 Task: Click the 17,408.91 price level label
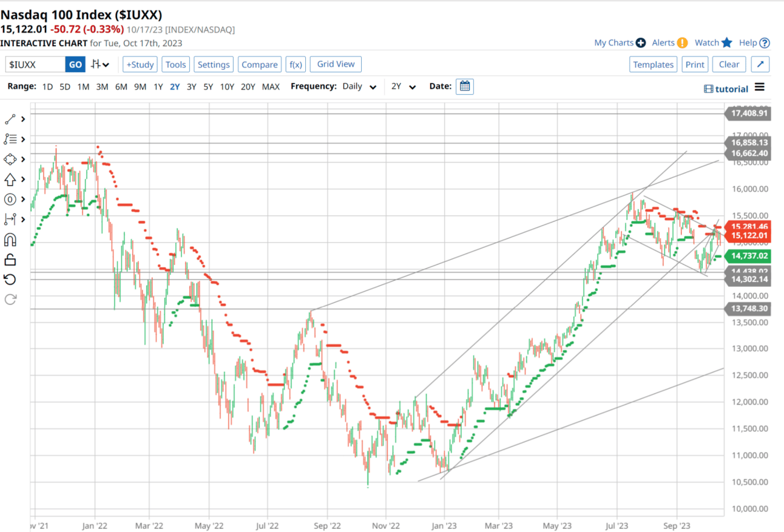click(748, 113)
